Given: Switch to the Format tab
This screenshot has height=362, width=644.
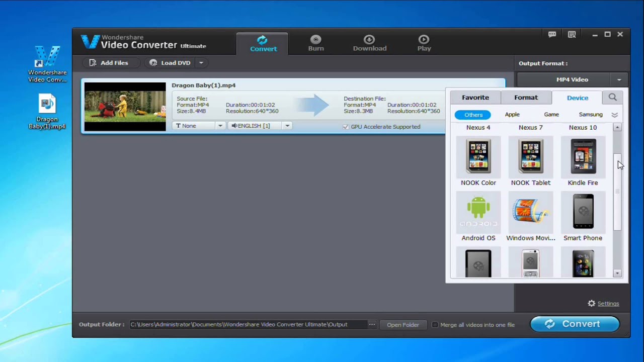Looking at the screenshot, I should pos(526,98).
